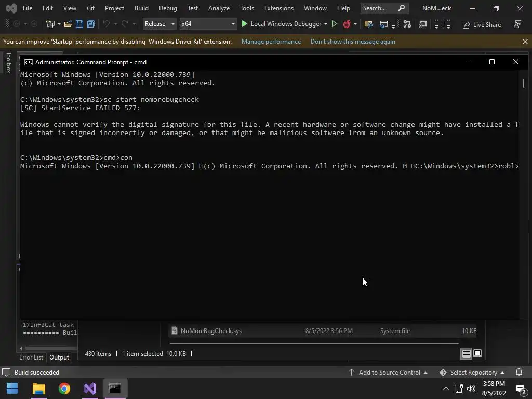
Task: Click the network tray icon
Action: [459, 389]
